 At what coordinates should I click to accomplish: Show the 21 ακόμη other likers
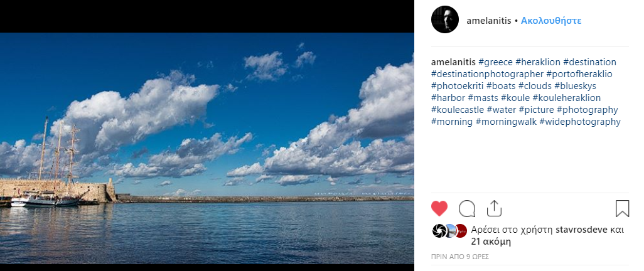491,242
